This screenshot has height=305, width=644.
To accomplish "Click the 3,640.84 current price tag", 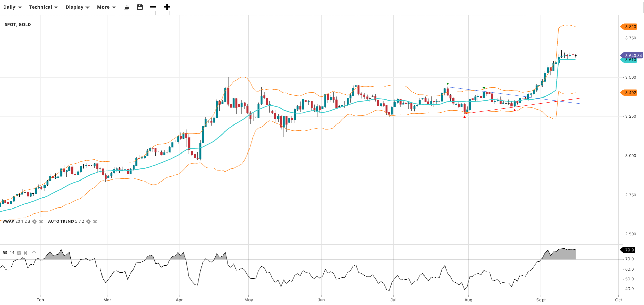I will pos(633,55).
